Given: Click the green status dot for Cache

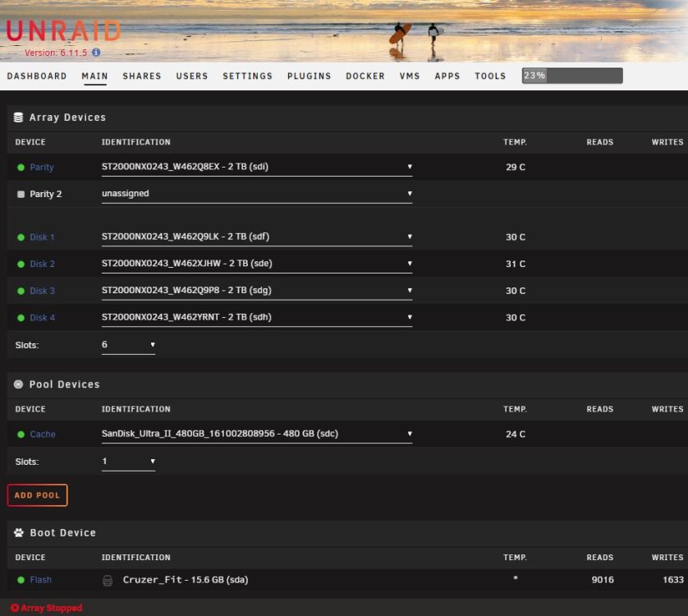Looking at the screenshot, I should (21, 434).
